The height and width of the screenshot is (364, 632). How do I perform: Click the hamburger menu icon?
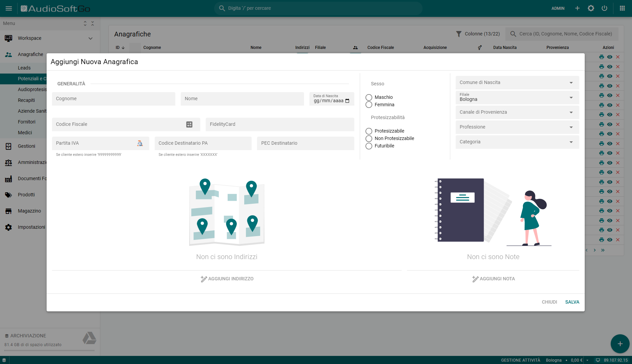[x=9, y=8]
